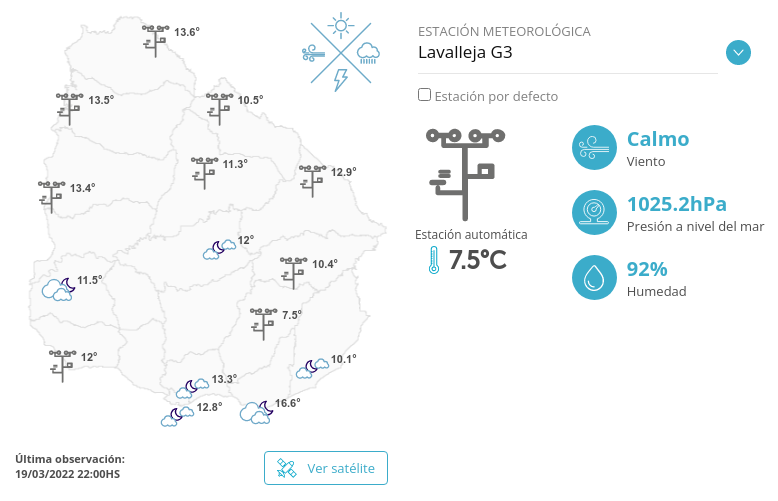Viewport: 778px width, 501px height.
Task: Click the cloudy night icon at 16.6°
Action: pos(257,412)
